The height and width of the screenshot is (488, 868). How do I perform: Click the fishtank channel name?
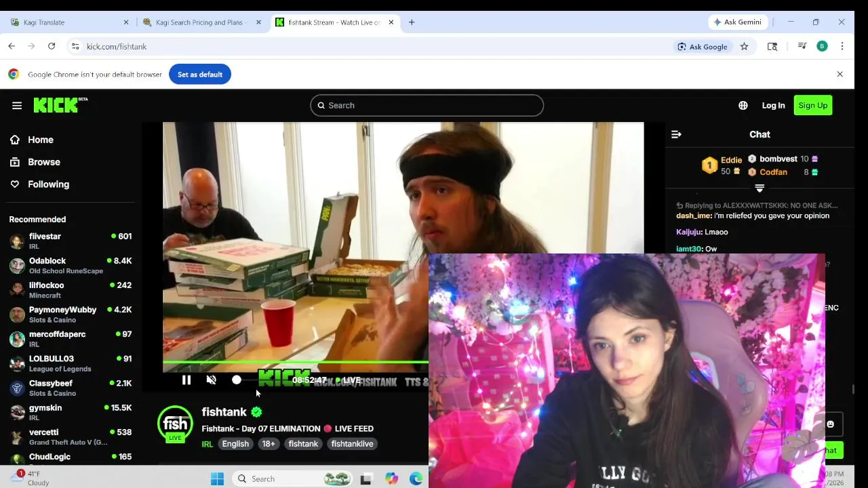click(224, 411)
